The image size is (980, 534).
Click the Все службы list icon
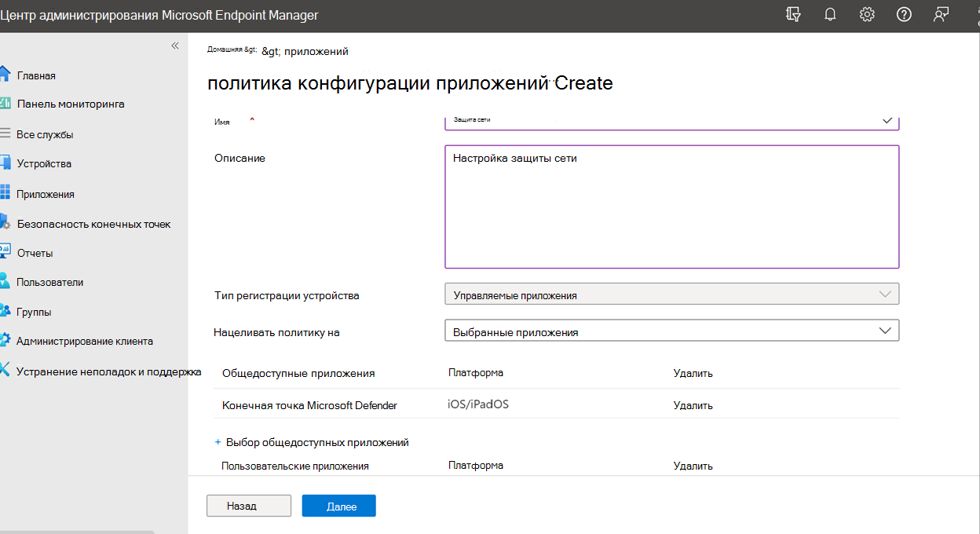(x=4, y=133)
